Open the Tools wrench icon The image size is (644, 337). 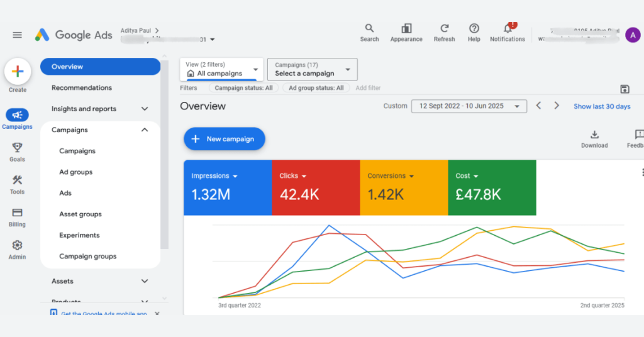(17, 180)
